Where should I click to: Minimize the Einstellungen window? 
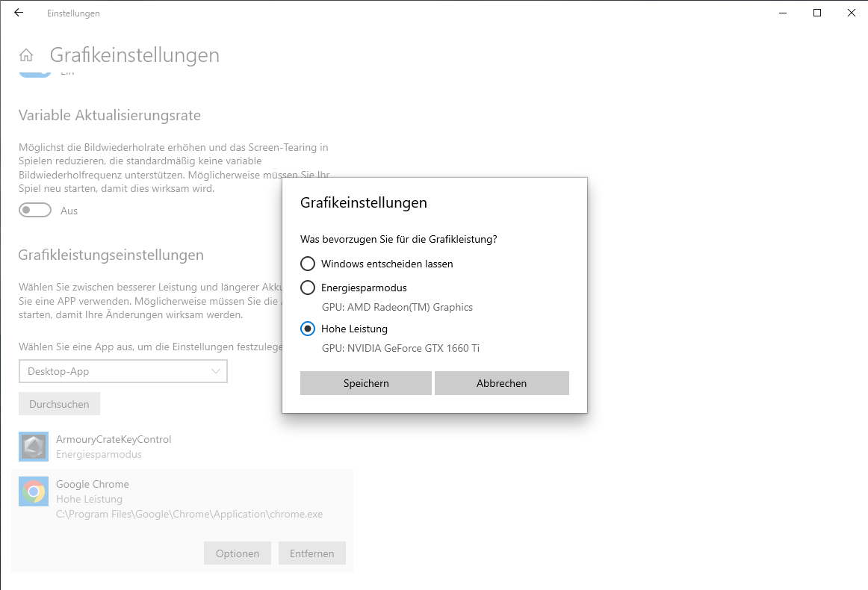coord(783,13)
